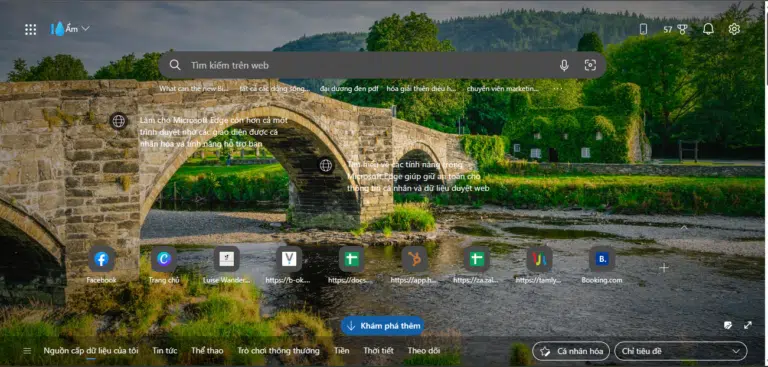Screen dimensions: 768x367
Task: Open the Microsoft Edge personalized interface tip text
Action: [213, 132]
